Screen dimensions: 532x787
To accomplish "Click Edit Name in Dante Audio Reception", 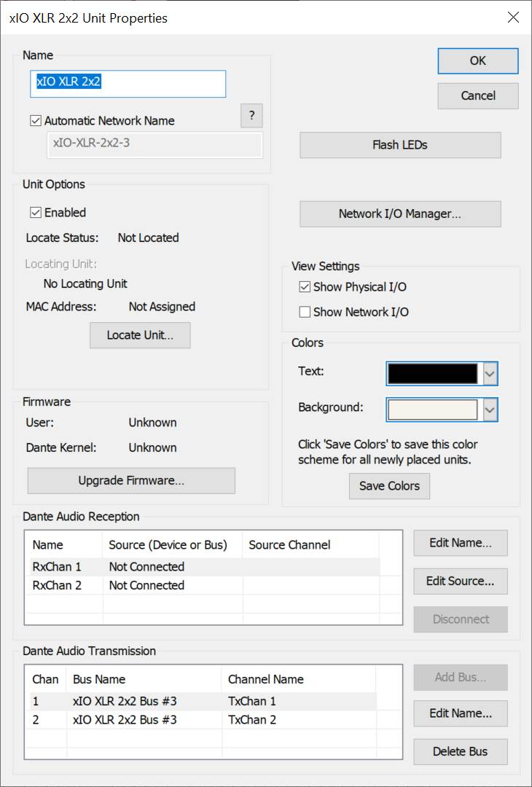I will coord(461,543).
